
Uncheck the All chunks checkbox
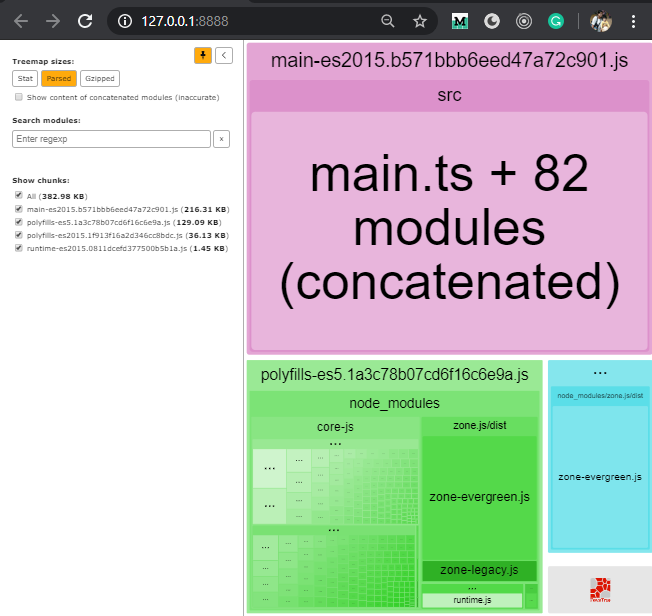19,196
